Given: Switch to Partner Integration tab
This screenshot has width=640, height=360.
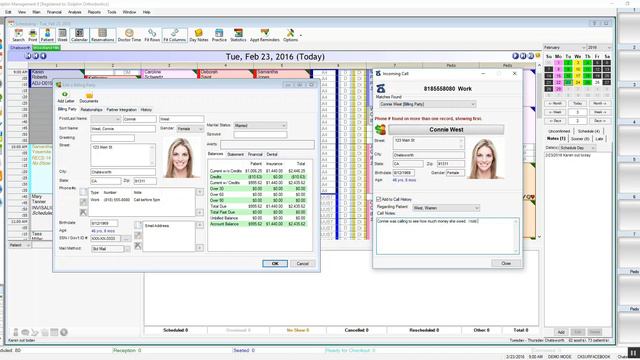Looking at the screenshot, I should pyautogui.click(x=122, y=110).
